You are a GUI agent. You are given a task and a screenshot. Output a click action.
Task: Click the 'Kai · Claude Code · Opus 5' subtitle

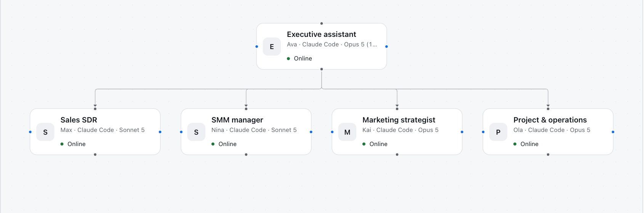point(400,130)
